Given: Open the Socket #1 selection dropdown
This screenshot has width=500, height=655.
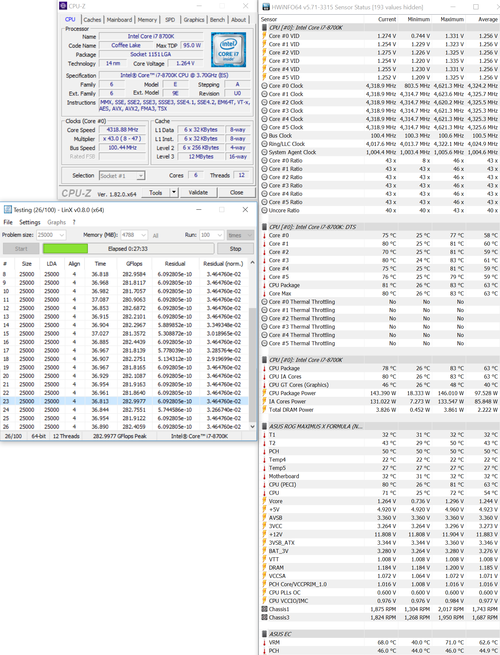Looking at the screenshot, I should tap(122, 176).
